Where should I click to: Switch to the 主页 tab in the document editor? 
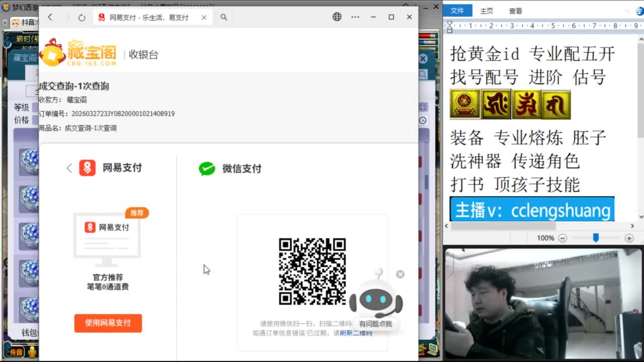(x=487, y=11)
